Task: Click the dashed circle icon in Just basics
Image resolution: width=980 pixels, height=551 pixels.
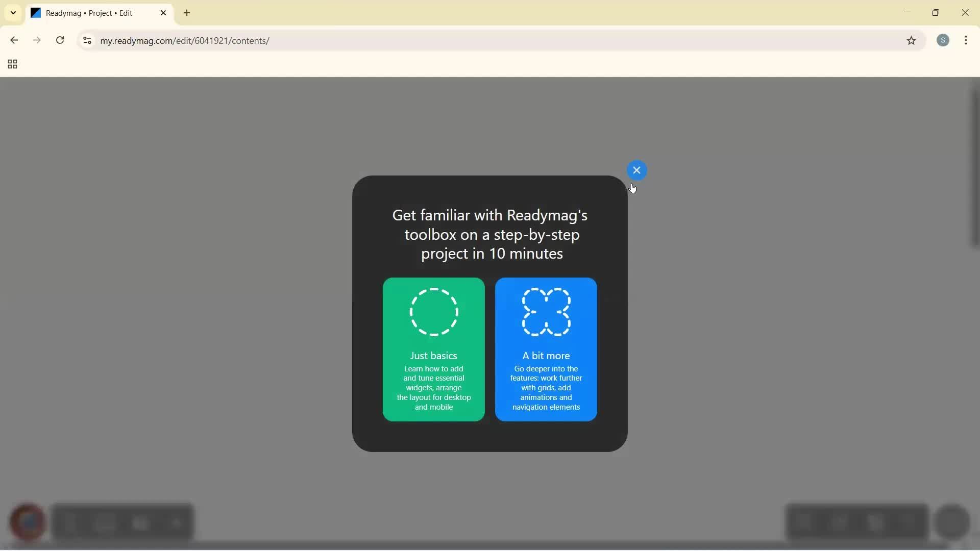Action: coord(434,312)
